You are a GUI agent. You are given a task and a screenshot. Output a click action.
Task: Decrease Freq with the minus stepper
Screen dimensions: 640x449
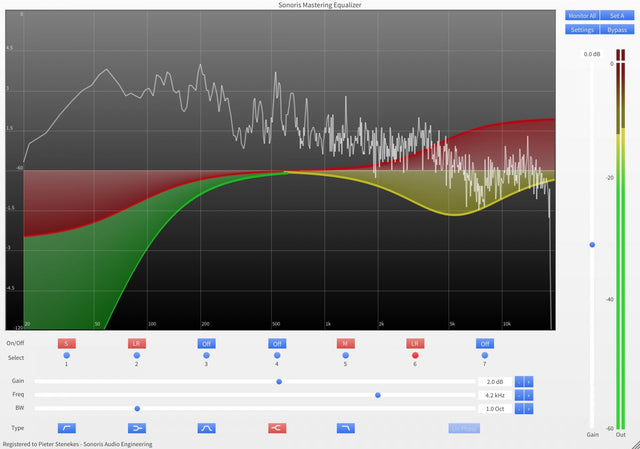518,395
